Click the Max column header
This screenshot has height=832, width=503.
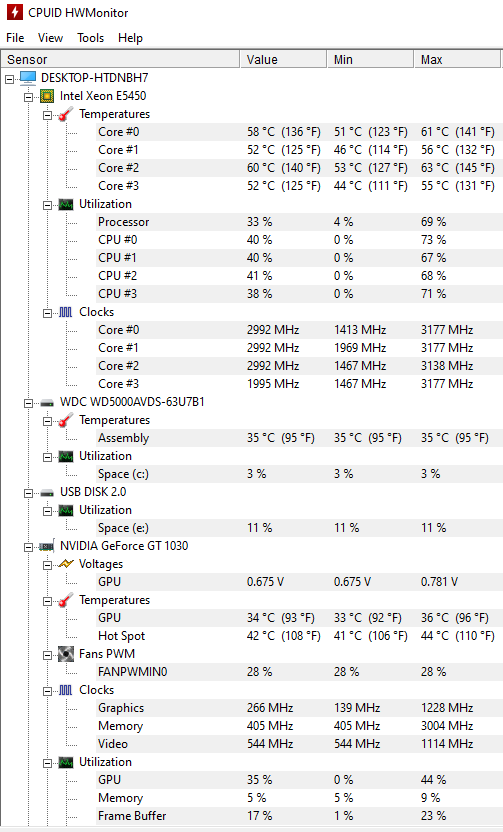point(457,59)
